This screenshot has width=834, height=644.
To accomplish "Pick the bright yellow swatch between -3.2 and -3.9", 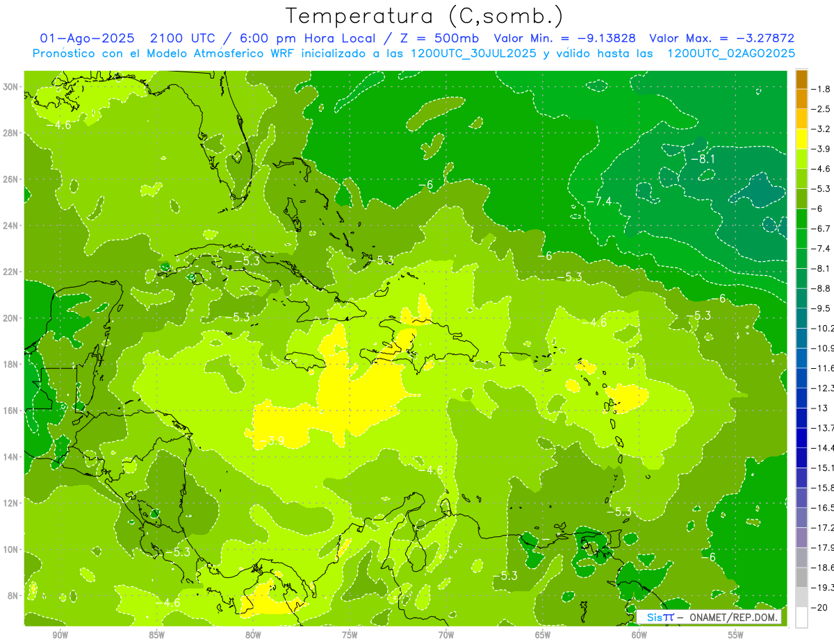I will point(801,138).
